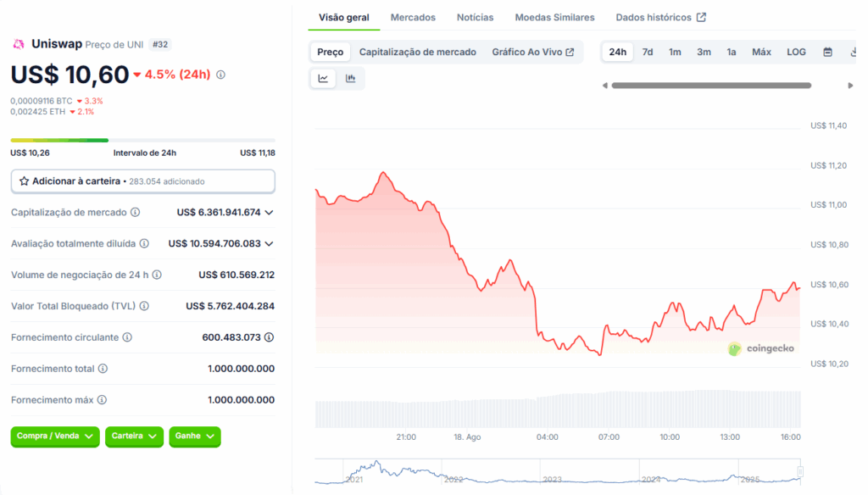868x495 pixels.
Task: Show info icon next to Fornecimento circulante label
Action: point(127,337)
